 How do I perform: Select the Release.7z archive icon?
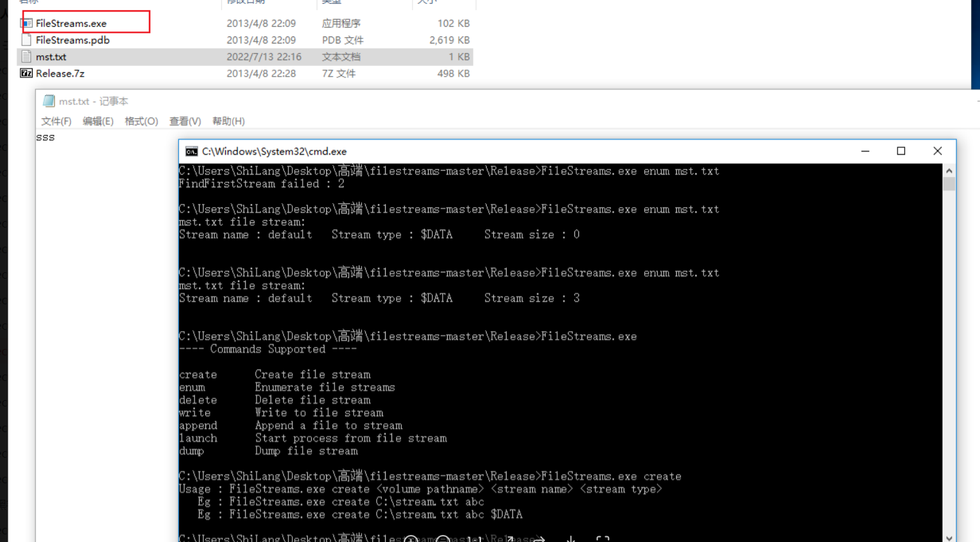pyautogui.click(x=27, y=73)
